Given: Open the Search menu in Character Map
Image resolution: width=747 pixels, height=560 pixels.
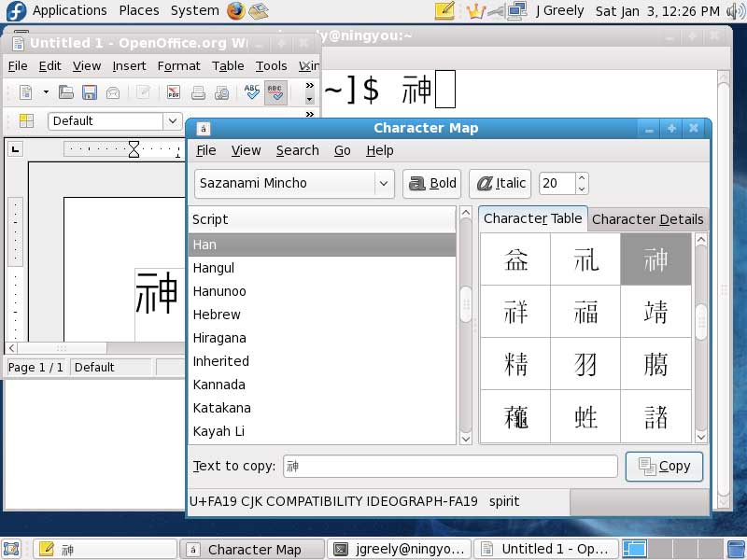Looking at the screenshot, I should click(298, 150).
